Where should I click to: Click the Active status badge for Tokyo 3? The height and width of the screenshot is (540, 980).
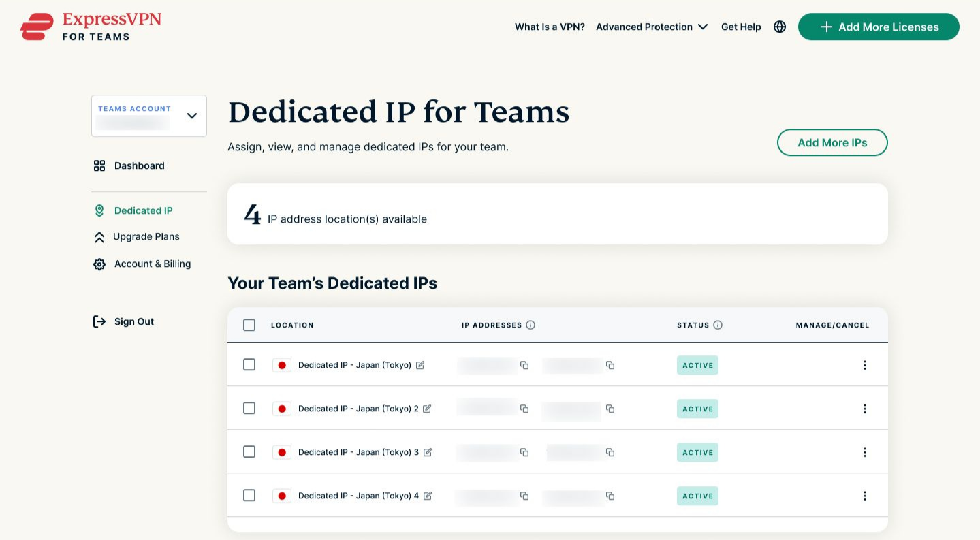click(697, 452)
